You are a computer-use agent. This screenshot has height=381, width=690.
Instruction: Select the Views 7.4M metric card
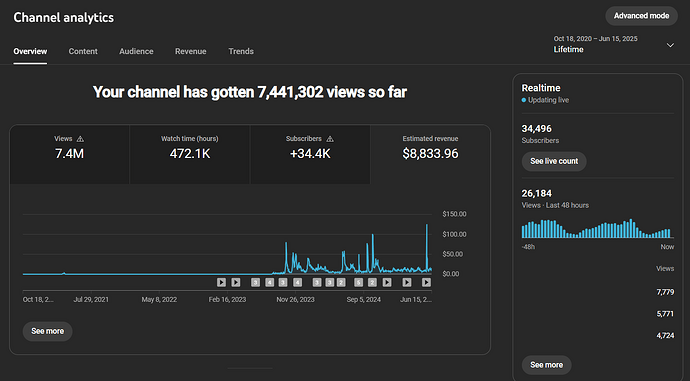(x=70, y=154)
